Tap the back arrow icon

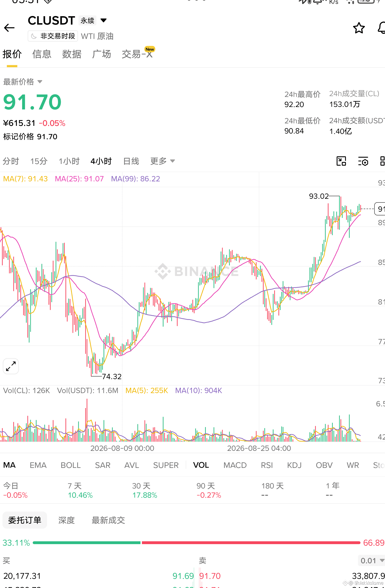click(9, 28)
